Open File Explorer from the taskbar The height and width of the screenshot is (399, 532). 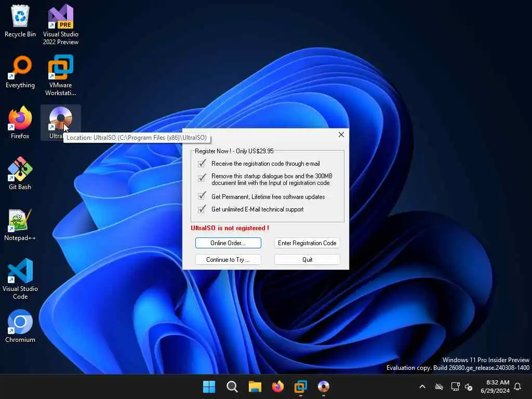[x=255, y=387]
